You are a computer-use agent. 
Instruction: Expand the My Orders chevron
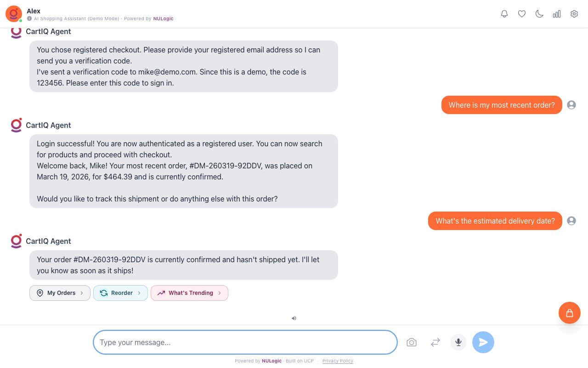click(82, 293)
